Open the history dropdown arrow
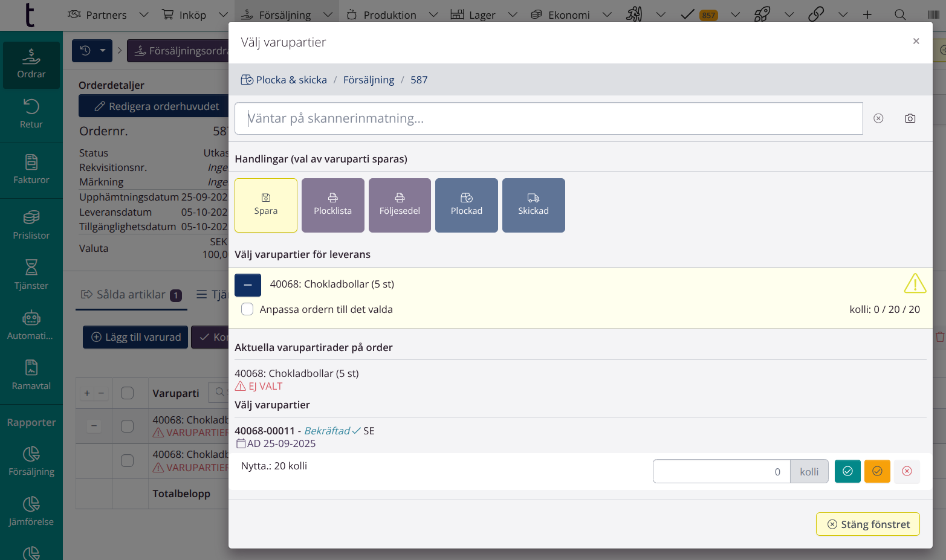 pyautogui.click(x=103, y=51)
